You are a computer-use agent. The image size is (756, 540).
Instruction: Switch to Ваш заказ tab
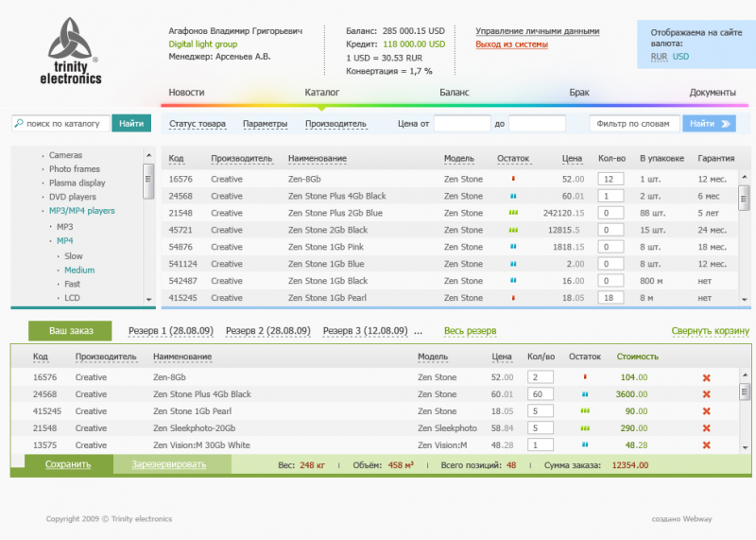(x=70, y=331)
